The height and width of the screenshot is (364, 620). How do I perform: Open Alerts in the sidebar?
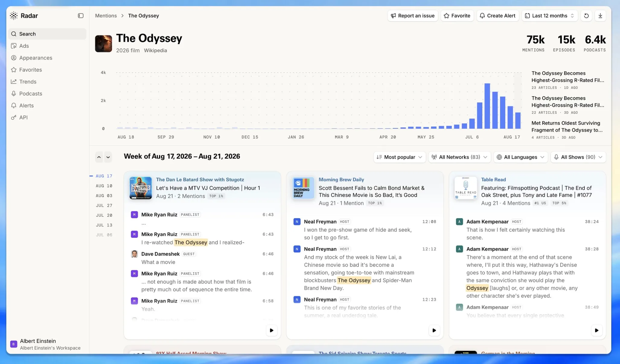(47, 105)
